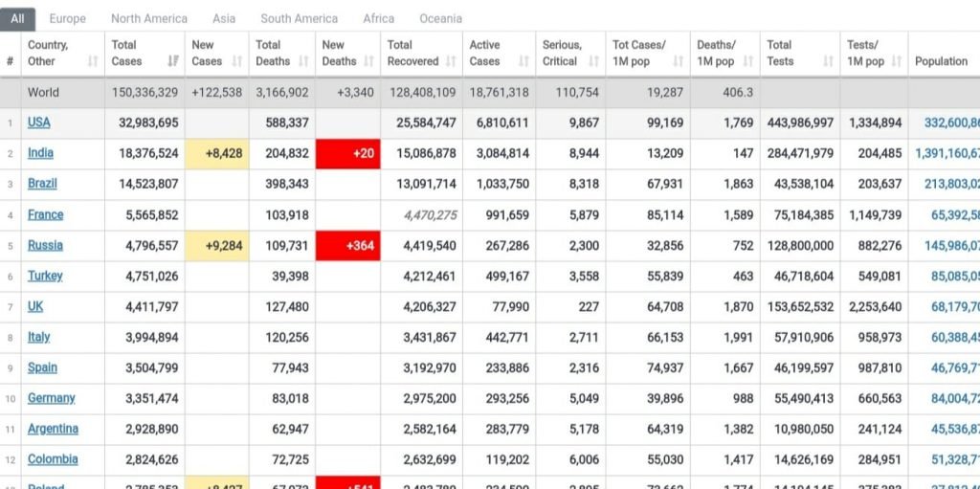Click sort icon next to New Cases
Viewport: 980px width, 489px height.
tap(237, 61)
